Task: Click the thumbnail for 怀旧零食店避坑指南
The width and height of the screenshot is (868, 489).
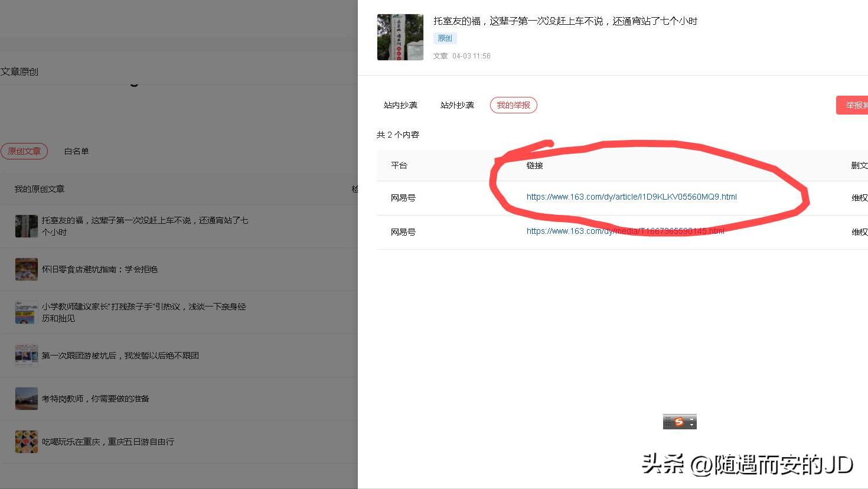Action: click(x=26, y=269)
